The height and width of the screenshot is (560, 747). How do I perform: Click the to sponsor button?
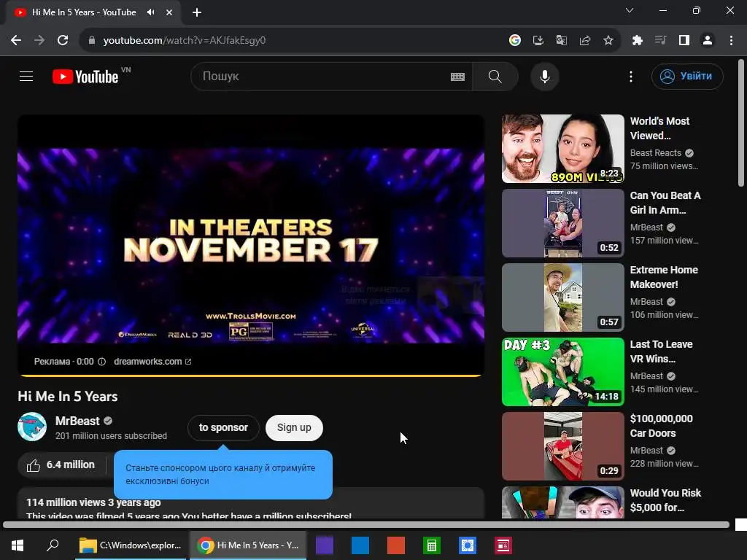coord(223,427)
